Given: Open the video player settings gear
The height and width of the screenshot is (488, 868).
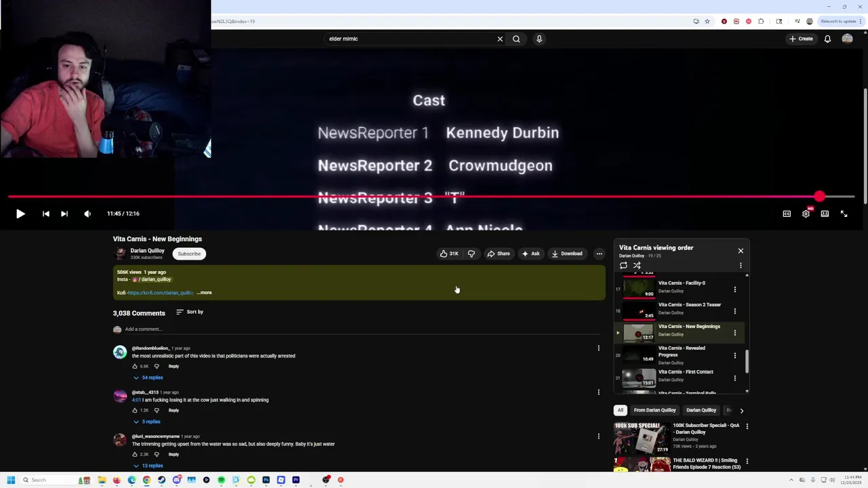Looking at the screenshot, I should [x=806, y=213].
